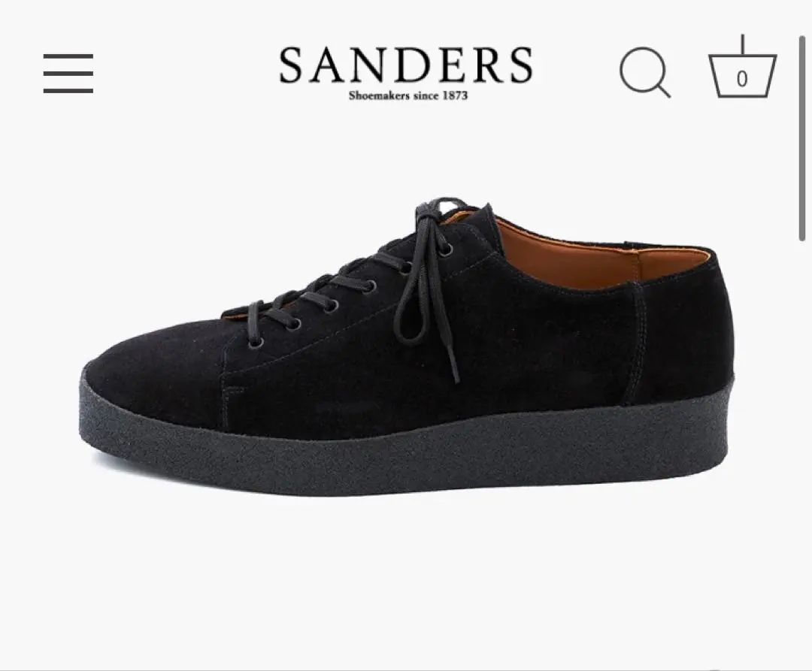Image resolution: width=812 pixels, height=671 pixels.
Task: Click the top bar of the hamburger icon
Action: pos(68,56)
